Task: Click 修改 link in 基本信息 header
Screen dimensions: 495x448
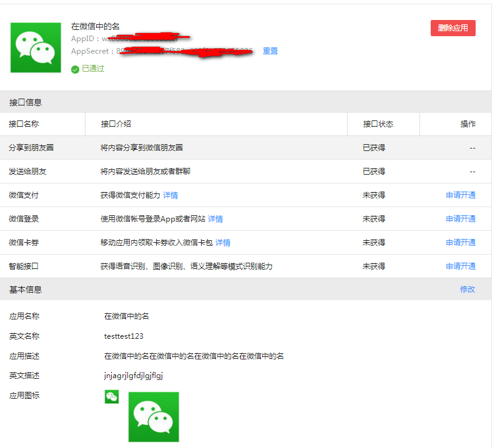Action: tap(468, 290)
